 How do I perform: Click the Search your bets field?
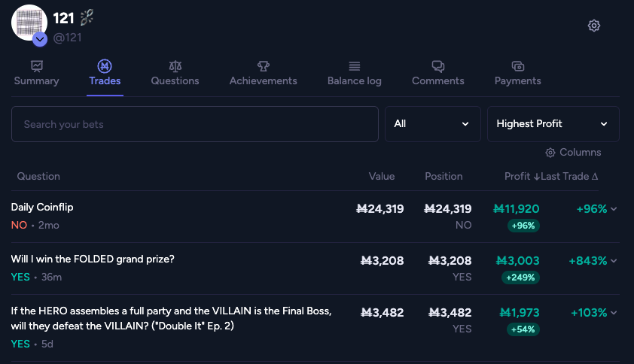click(194, 124)
